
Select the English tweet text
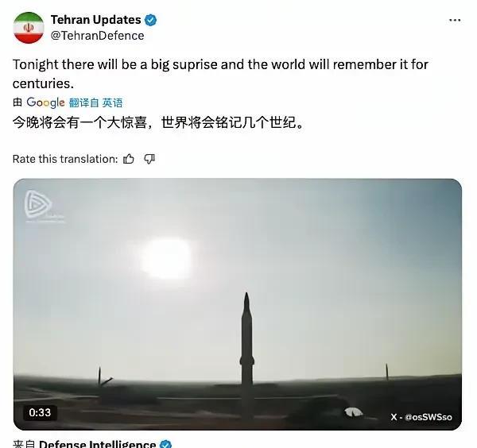pos(220,74)
